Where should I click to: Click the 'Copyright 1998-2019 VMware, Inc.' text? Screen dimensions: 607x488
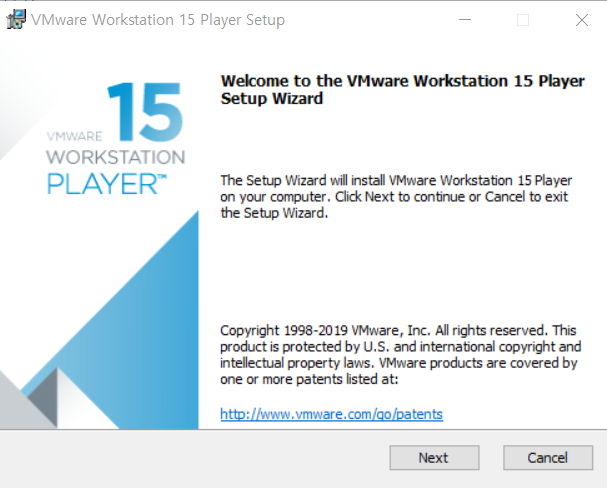401,354
